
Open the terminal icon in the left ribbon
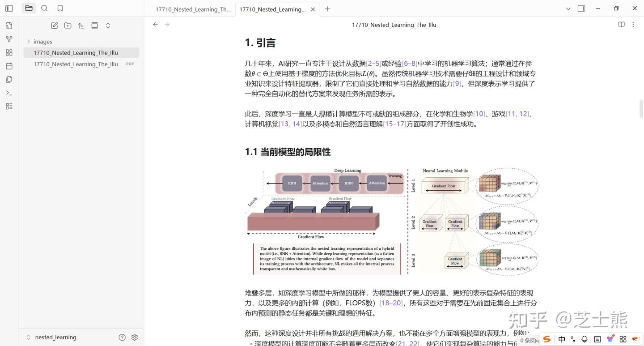[9, 93]
